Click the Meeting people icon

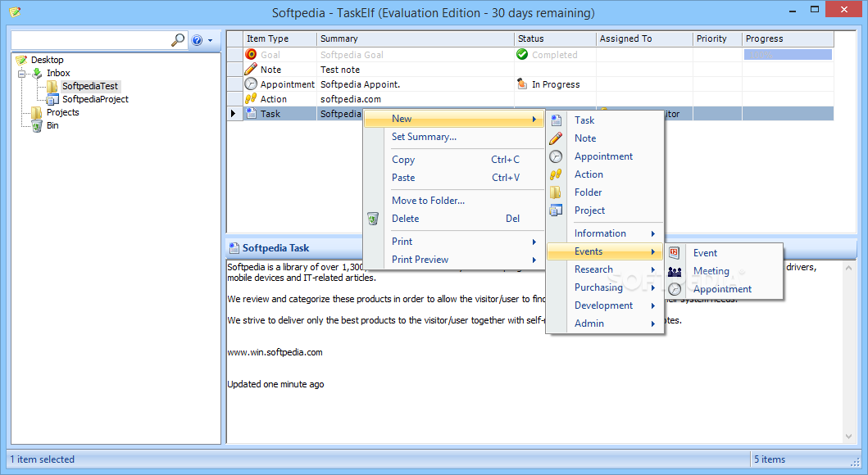675,271
